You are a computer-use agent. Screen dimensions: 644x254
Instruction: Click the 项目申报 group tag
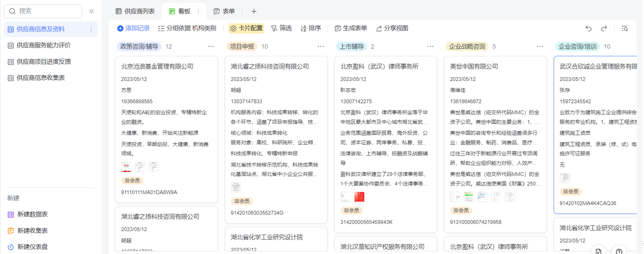(242, 47)
